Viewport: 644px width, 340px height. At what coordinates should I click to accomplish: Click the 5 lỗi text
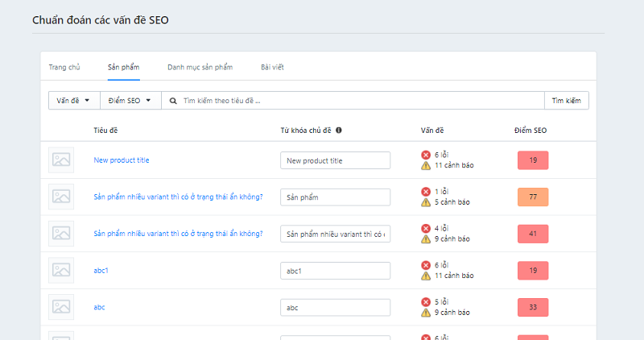(x=442, y=302)
